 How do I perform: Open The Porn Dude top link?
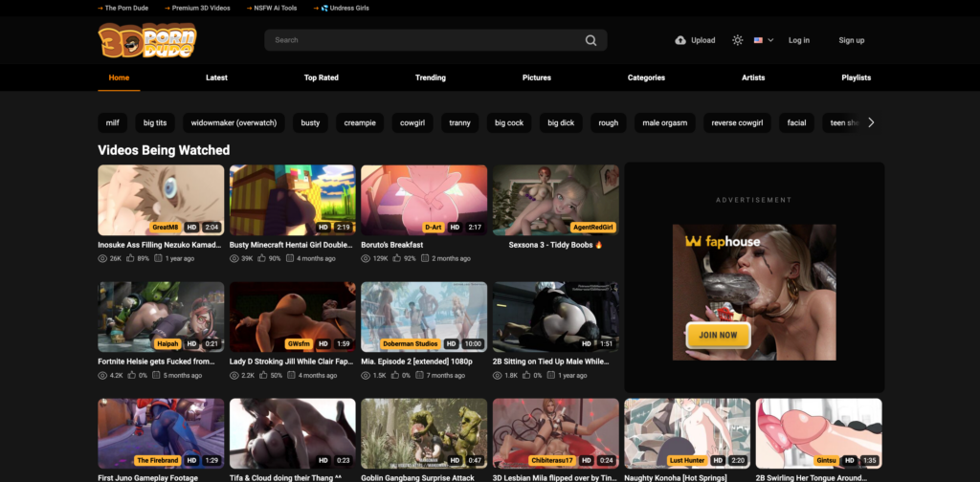[122, 8]
